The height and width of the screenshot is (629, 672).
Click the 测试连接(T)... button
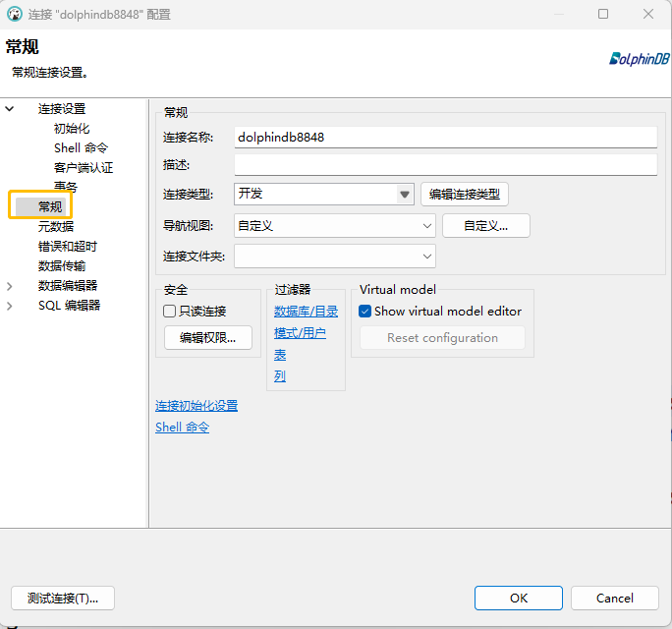(63, 598)
